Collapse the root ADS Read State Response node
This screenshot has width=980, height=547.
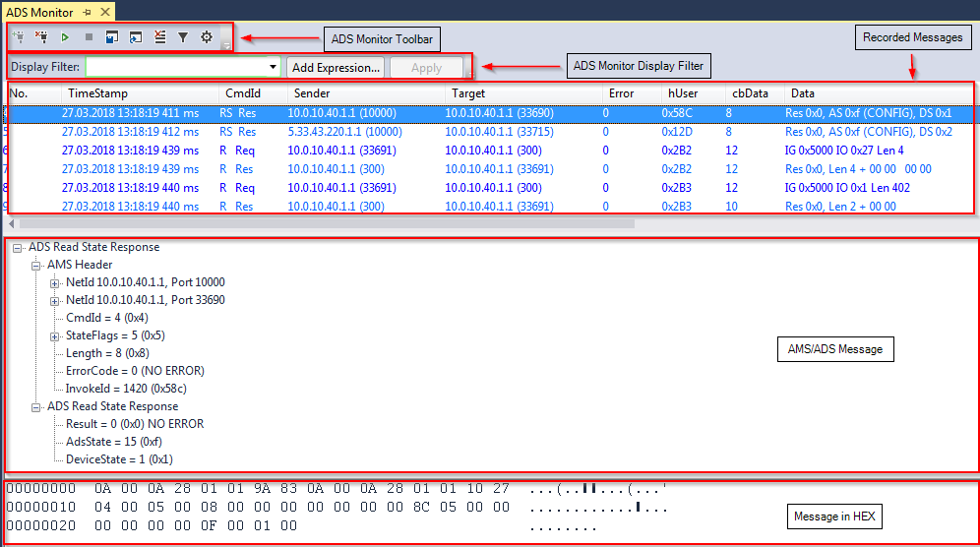click(18, 248)
